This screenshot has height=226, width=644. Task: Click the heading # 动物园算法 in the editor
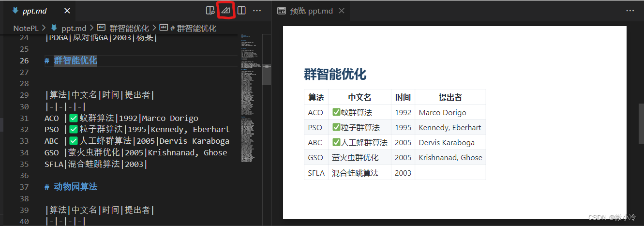click(71, 186)
